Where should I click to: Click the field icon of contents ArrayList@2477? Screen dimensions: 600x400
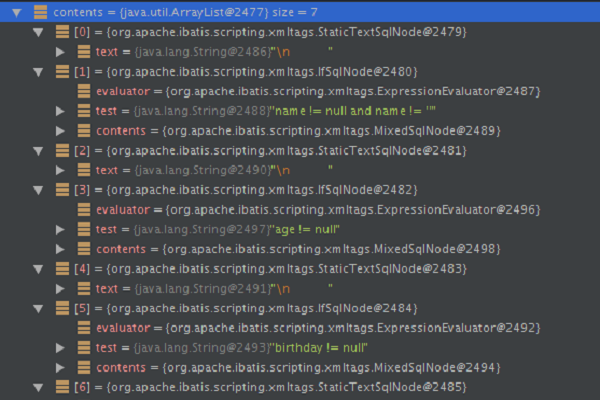41,12
